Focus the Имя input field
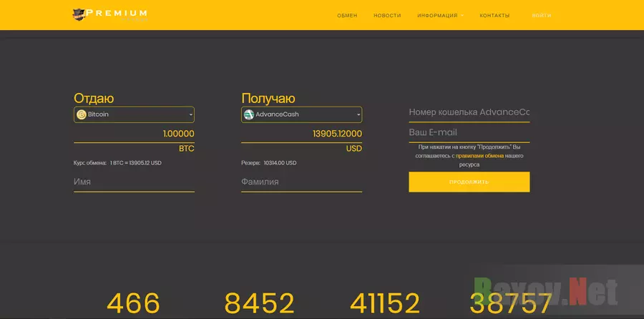The height and width of the screenshot is (319, 644). 134,182
